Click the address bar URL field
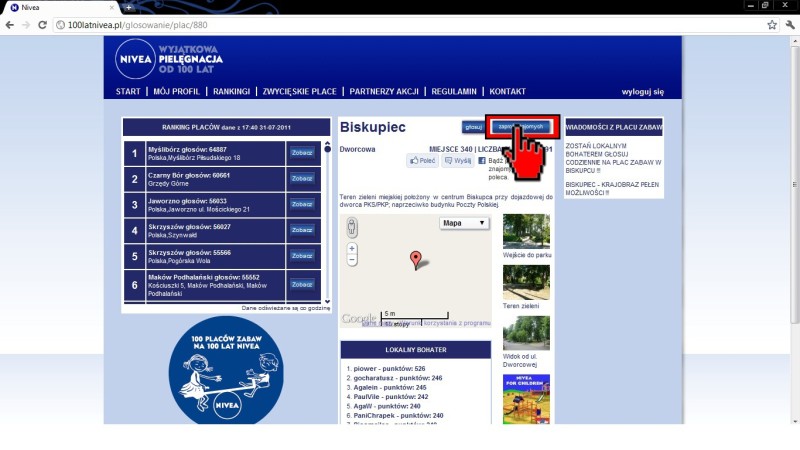Screen dimensions: 800x450 click(x=408, y=25)
